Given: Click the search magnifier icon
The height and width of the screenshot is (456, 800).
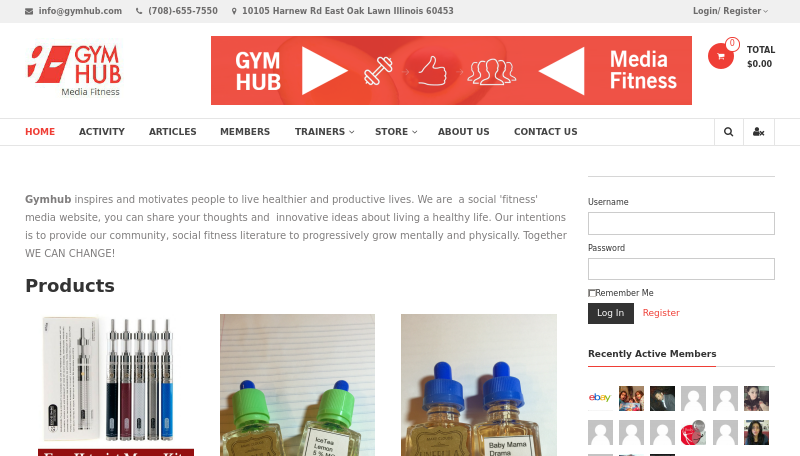Looking at the screenshot, I should [x=729, y=132].
